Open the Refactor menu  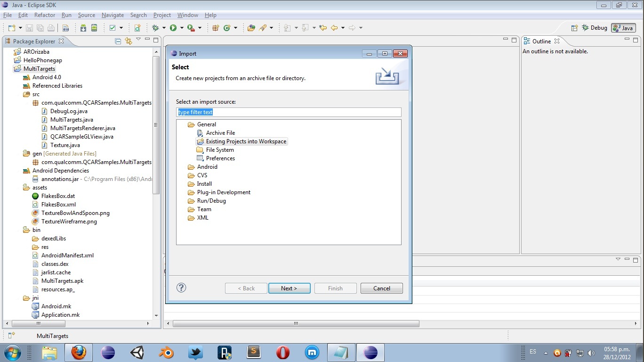(45, 15)
